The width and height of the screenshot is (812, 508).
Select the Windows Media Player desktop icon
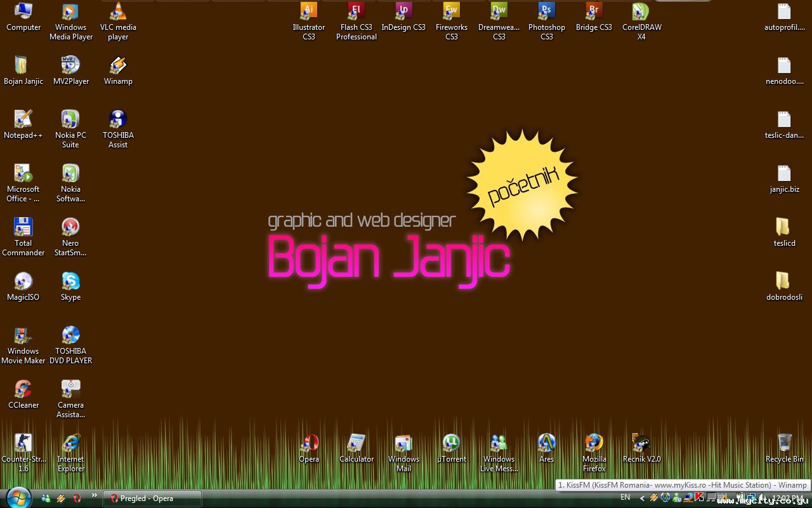[x=70, y=22]
